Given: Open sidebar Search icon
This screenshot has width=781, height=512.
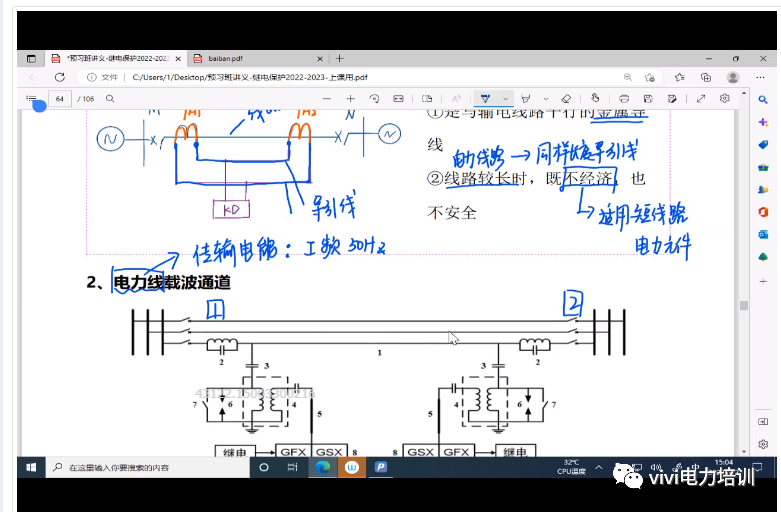Looking at the screenshot, I should [763, 100].
